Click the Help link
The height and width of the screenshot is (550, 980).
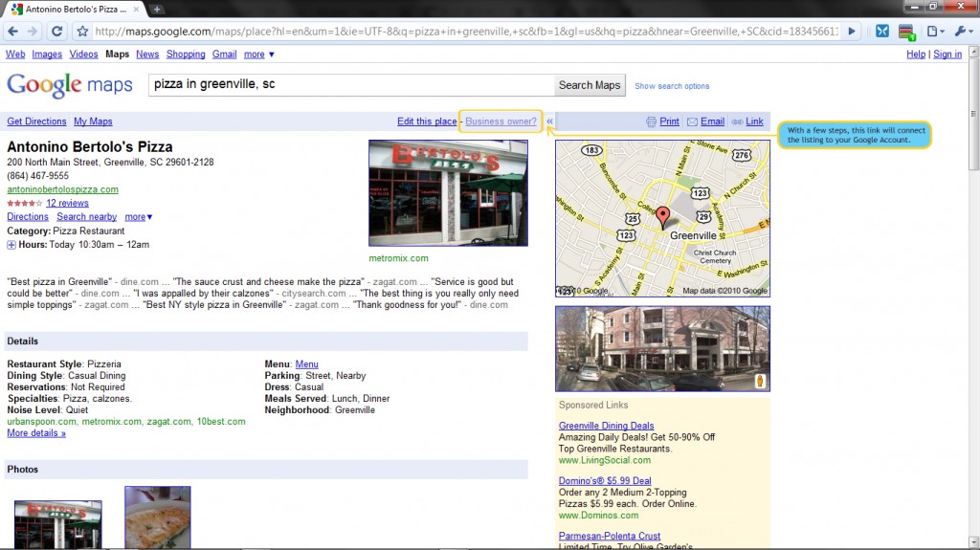[x=916, y=55]
